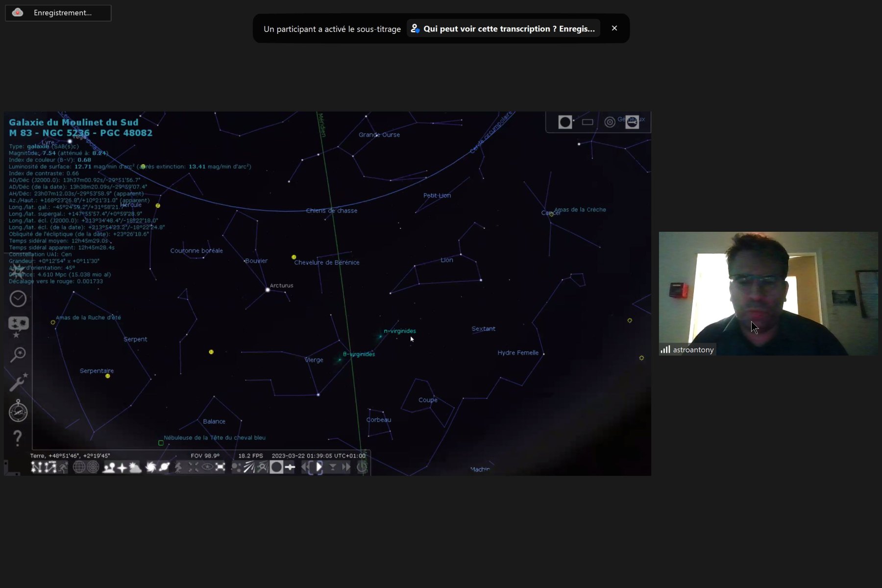Center on selected object icon
This screenshot has width=882, height=588.
[194, 467]
